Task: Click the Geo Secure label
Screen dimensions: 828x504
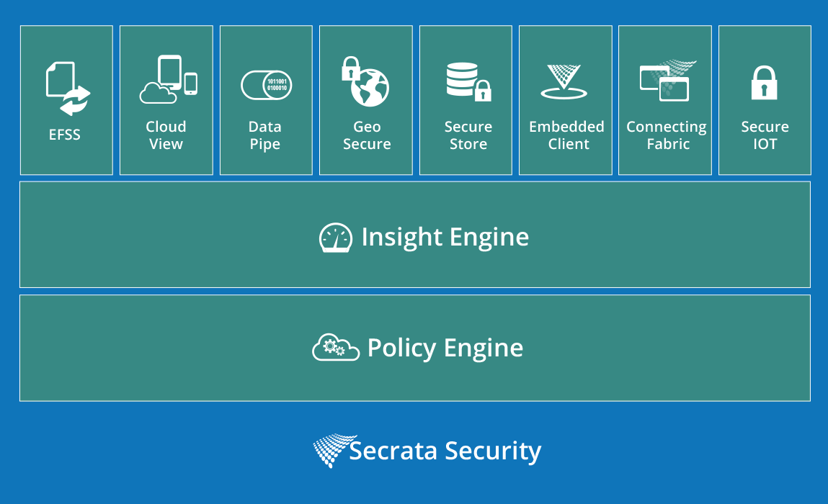Action: tap(367, 135)
